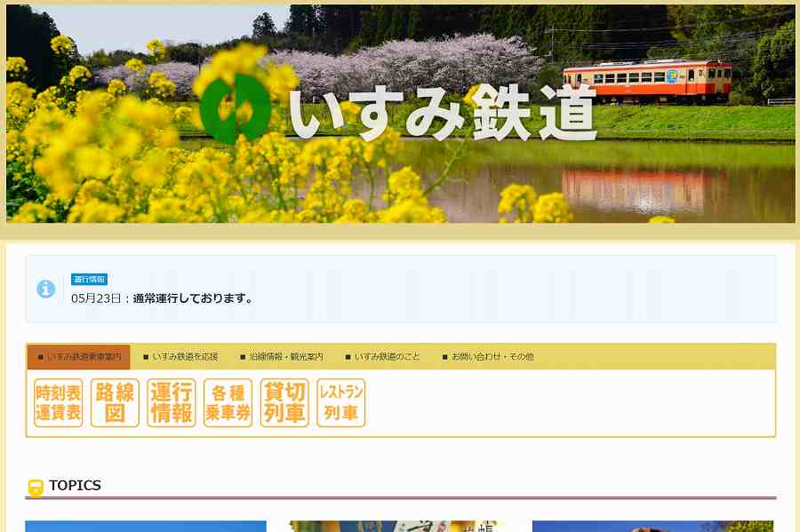Switch to the お問い合わせ・その他 tab
The width and height of the screenshot is (800, 532).
click(488, 357)
